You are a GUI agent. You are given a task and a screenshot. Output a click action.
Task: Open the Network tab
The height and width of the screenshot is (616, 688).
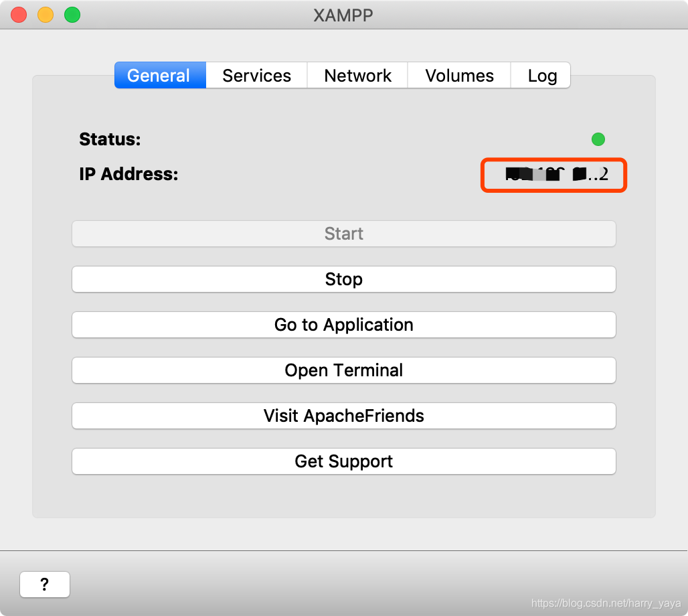357,75
